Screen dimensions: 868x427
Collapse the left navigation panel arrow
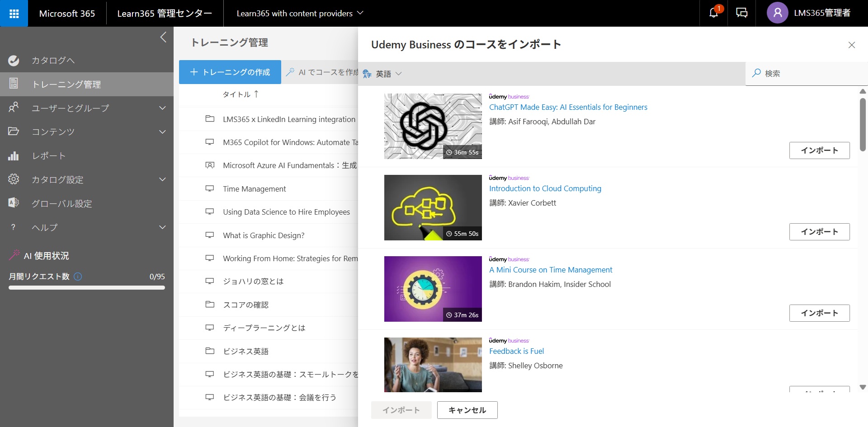coord(163,37)
